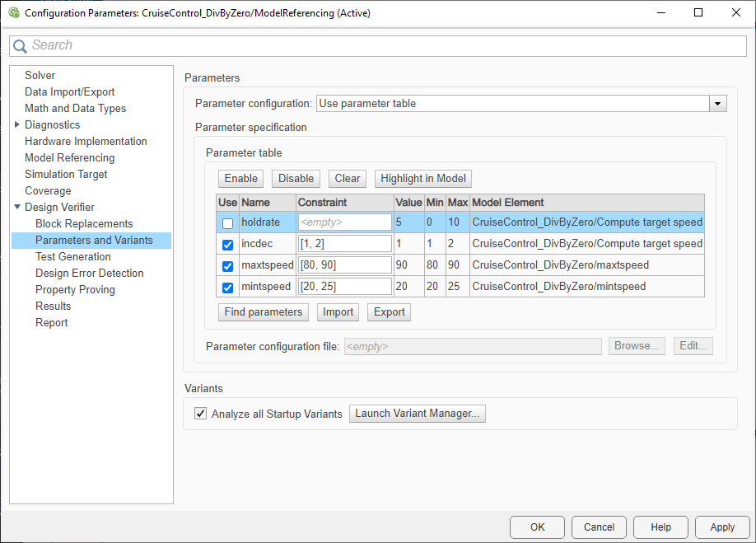The image size is (756, 543).
Task: Select the Coverage pane
Action: 48,190
